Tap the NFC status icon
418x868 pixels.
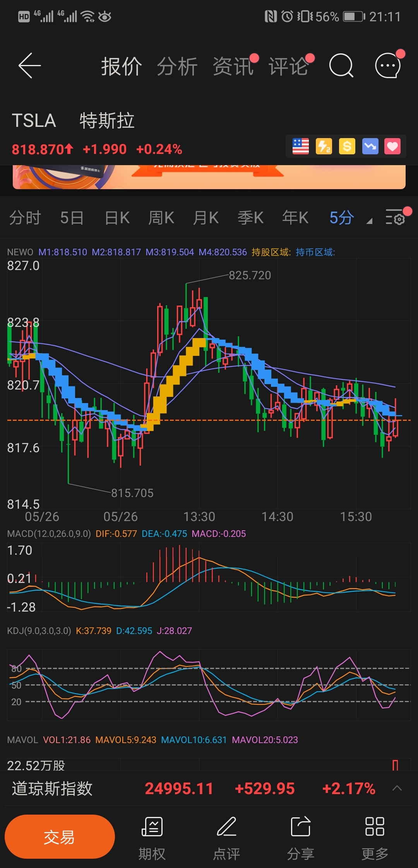pyautogui.click(x=271, y=17)
